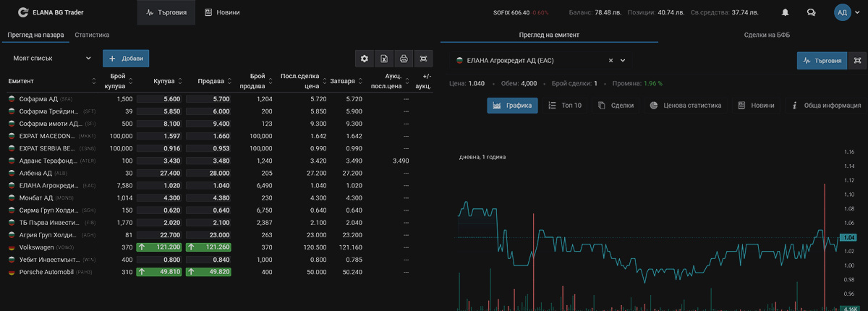Print the watchlist with printer icon

404,59
